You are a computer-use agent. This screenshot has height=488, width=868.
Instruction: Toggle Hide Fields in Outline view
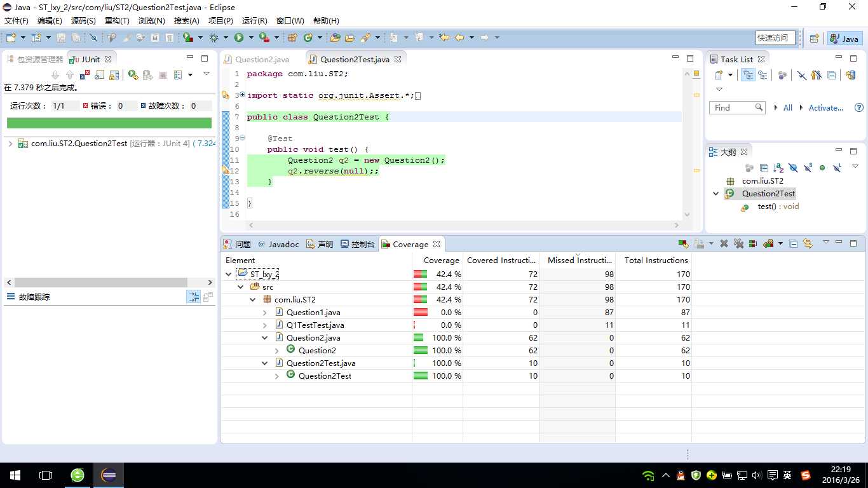(793, 168)
